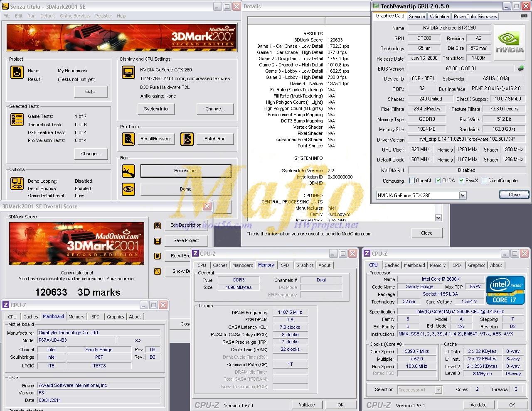Click the CAS# Latency 7.0 clocks field
The width and height of the screenshot is (532, 411).
click(290, 327)
